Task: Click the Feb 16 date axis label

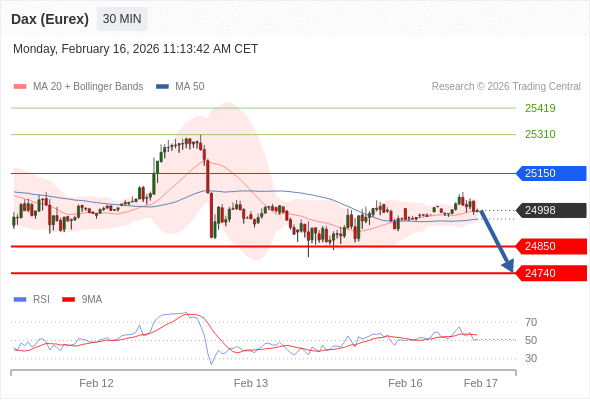Action: pyautogui.click(x=405, y=383)
